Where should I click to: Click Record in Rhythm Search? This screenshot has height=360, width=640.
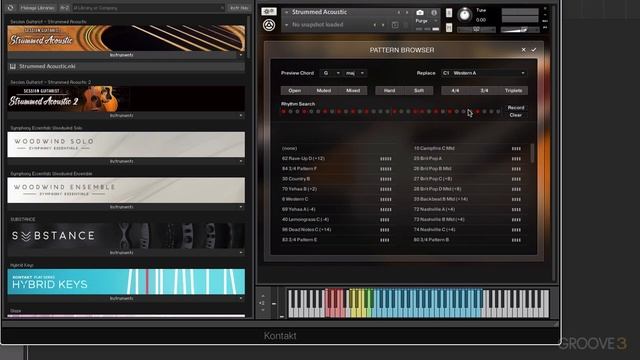(516, 108)
